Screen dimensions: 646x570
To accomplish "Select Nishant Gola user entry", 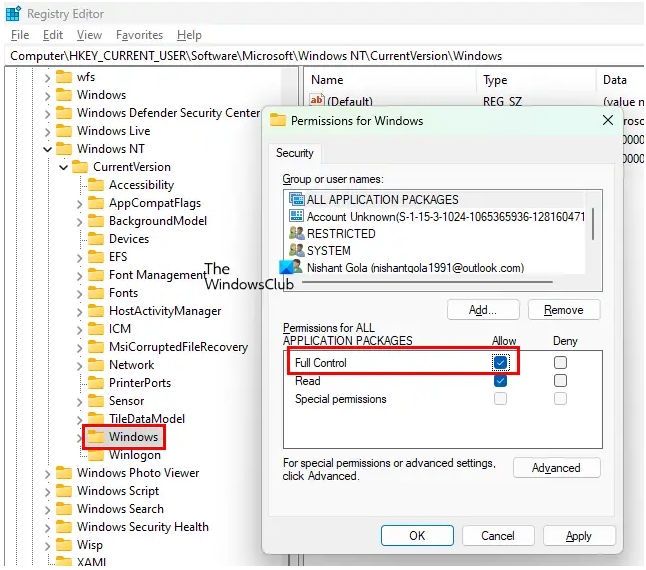I will point(415,268).
